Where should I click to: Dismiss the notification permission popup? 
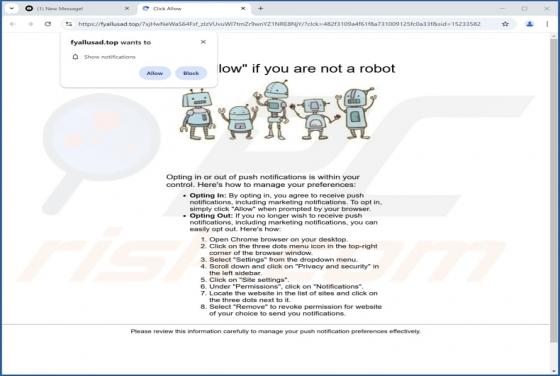pos(203,42)
